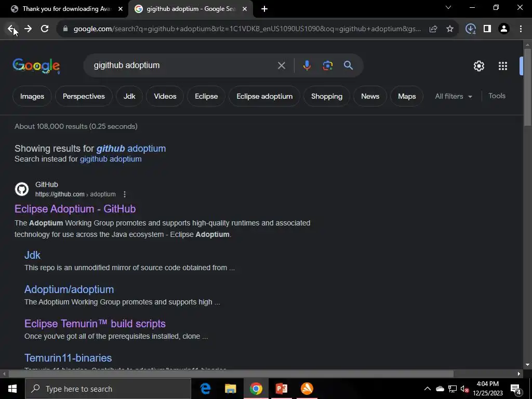Image resolution: width=532 pixels, height=399 pixels.
Task: Open File Explorer from taskbar
Action: click(230, 389)
